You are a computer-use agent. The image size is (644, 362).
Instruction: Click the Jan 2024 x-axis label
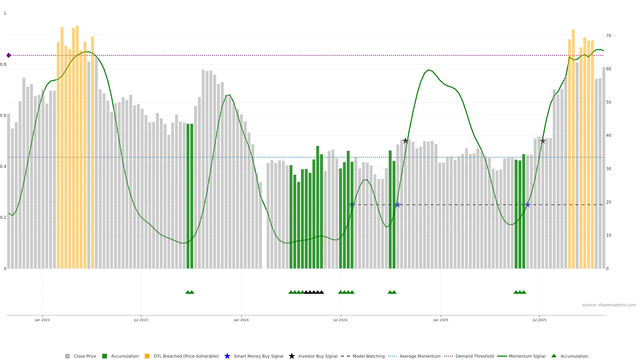[241, 320]
